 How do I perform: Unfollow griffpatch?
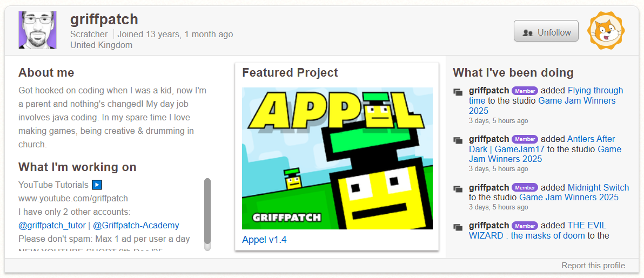pyautogui.click(x=546, y=31)
